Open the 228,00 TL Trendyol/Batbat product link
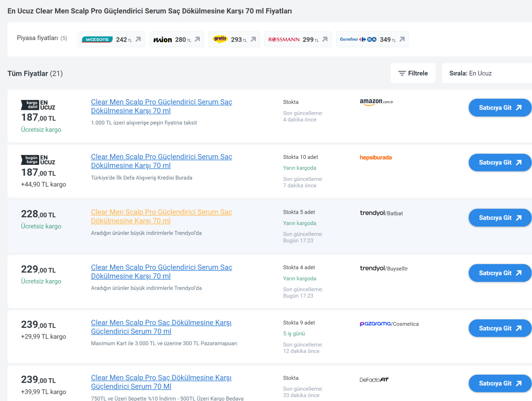Viewport: 532px width, 401px height. (x=161, y=216)
